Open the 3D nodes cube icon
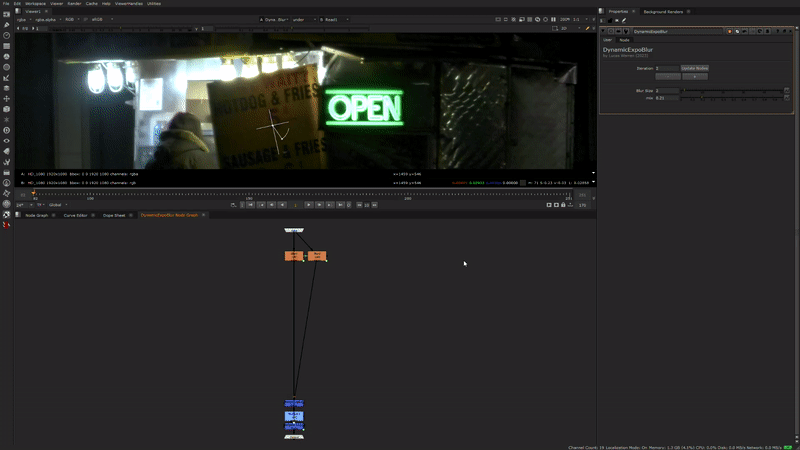800x450 pixels. 6,109
